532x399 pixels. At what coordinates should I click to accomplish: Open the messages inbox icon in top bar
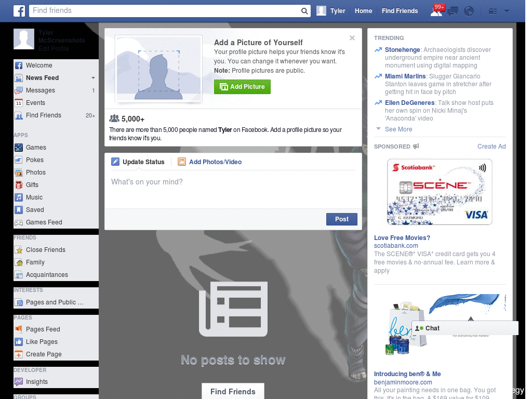453,11
